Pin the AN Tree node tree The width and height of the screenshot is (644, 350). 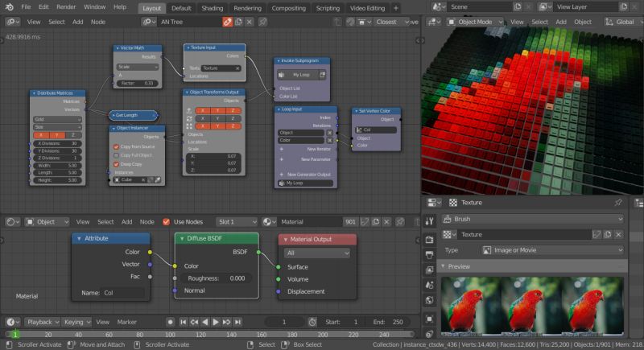[x=263, y=22]
